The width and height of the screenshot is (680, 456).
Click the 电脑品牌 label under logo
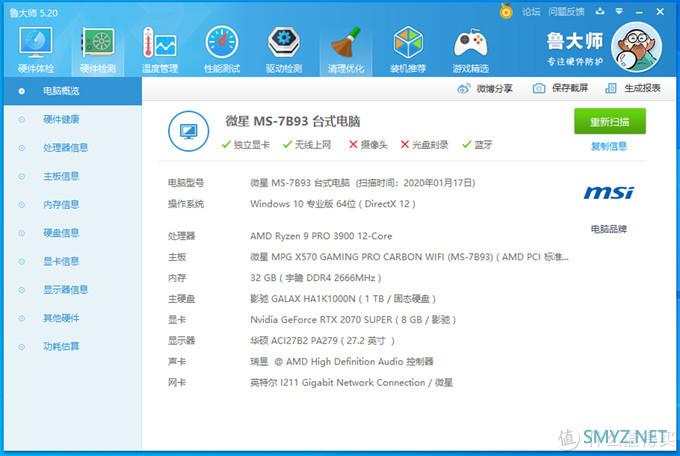pos(609,229)
